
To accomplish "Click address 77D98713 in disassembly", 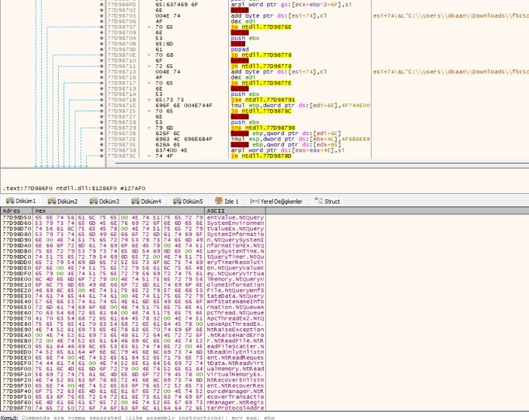I will (122, 72).
